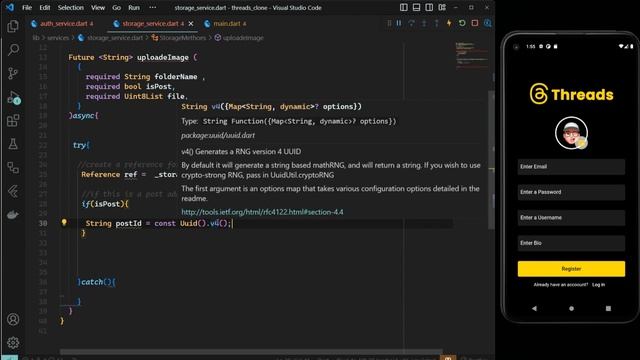The width and height of the screenshot is (640, 360).
Task: Click the Enter Bio field in emulator
Action: pyautogui.click(x=571, y=243)
